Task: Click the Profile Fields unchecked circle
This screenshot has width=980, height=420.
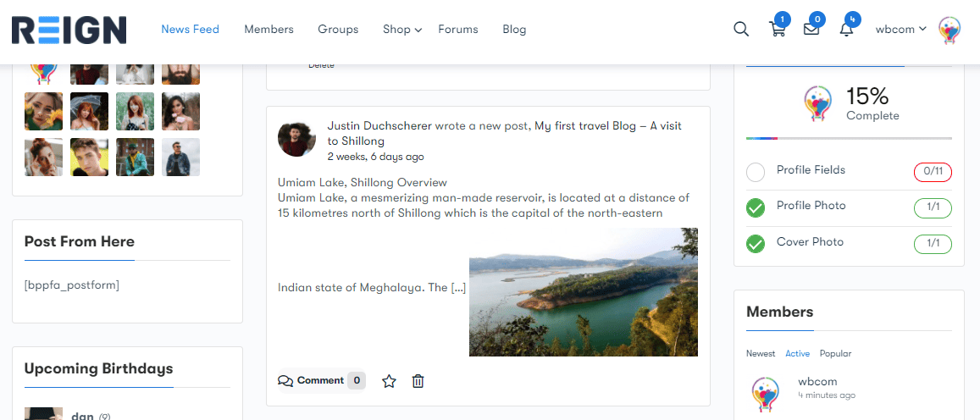Action: tap(756, 172)
